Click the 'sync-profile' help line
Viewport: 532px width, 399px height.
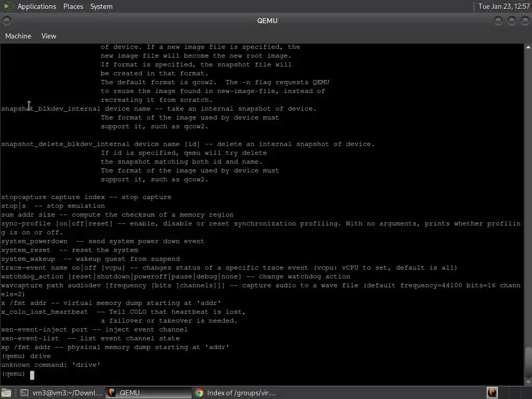[261, 228]
